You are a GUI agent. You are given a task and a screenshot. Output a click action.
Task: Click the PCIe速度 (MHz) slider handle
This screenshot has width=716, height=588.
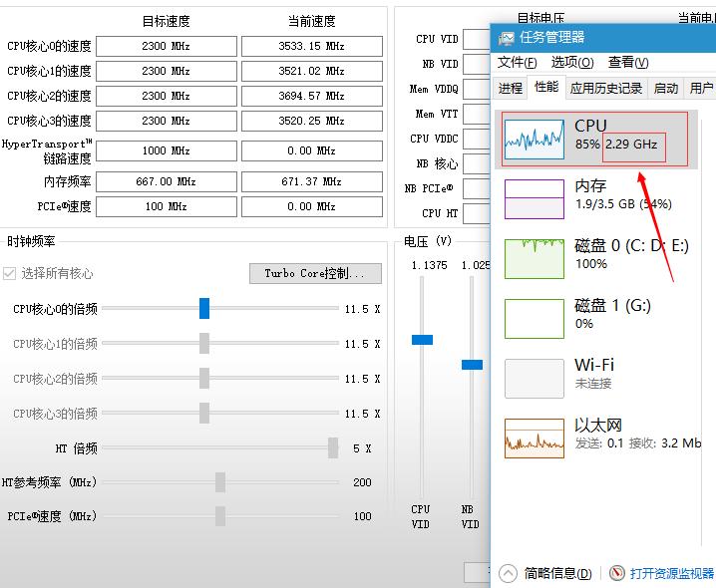point(220,516)
